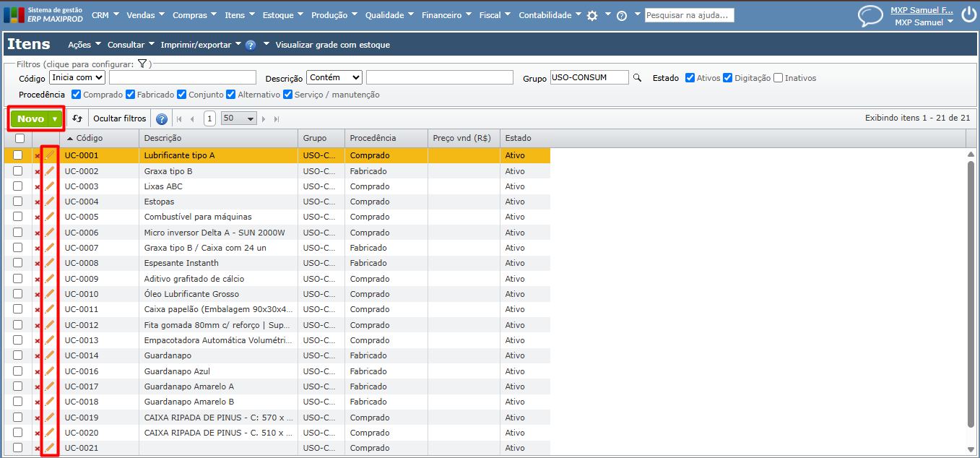Open dropdown arrow after title bar help icon
The image size is (980, 458).
pyautogui.click(x=266, y=45)
